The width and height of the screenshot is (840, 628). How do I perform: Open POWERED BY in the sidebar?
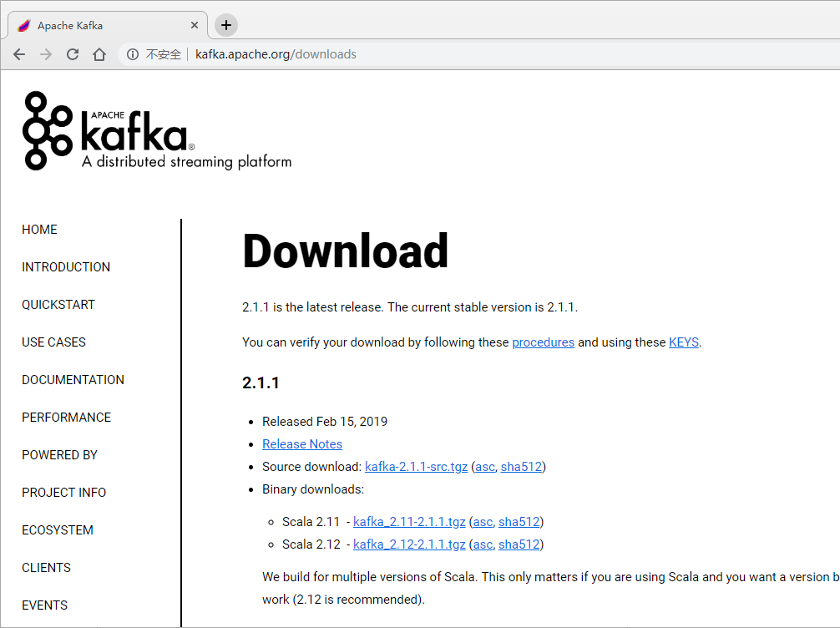[59, 454]
